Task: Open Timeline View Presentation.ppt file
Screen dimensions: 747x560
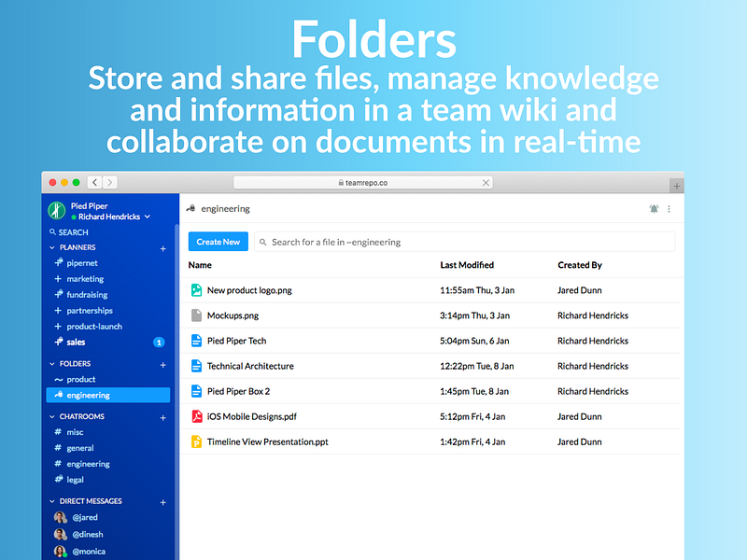Action: [268, 441]
